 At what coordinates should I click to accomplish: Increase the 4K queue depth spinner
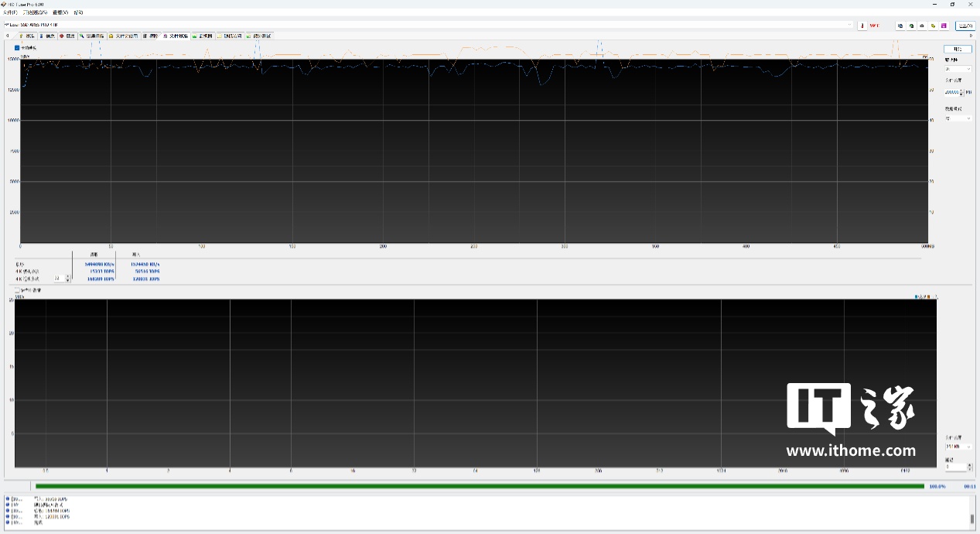[67, 276]
